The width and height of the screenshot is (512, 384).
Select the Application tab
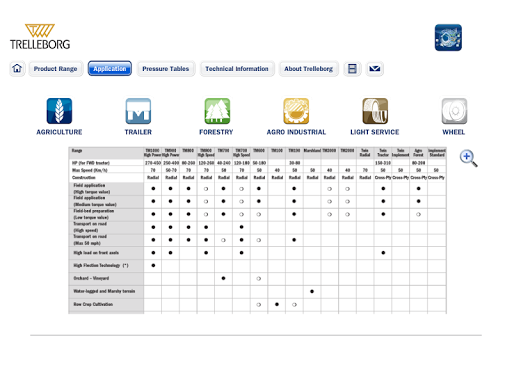click(110, 69)
